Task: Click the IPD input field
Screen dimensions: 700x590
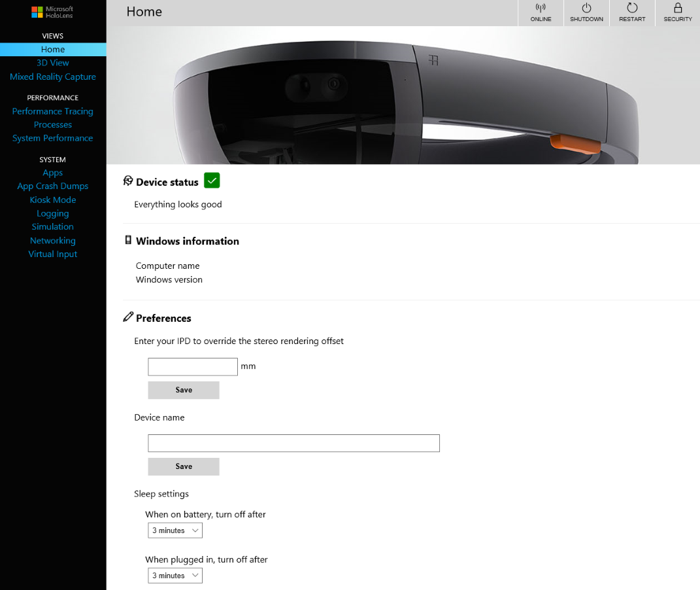Action: [193, 367]
